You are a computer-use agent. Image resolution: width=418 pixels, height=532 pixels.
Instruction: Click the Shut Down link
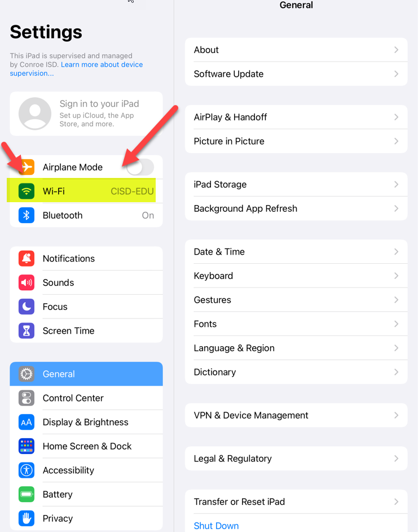click(216, 526)
